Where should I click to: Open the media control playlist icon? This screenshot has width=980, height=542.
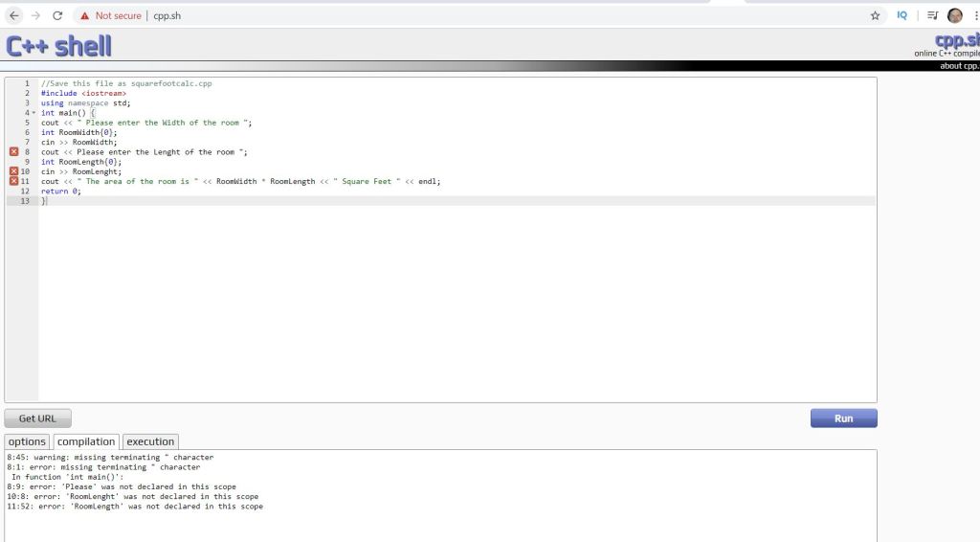[x=931, y=15]
